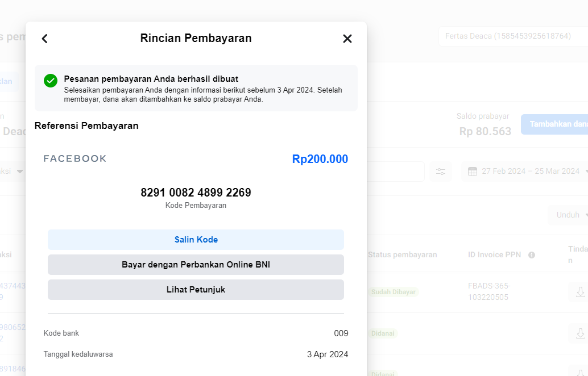Click the ID Invoice PPN column header

pyautogui.click(x=494, y=254)
